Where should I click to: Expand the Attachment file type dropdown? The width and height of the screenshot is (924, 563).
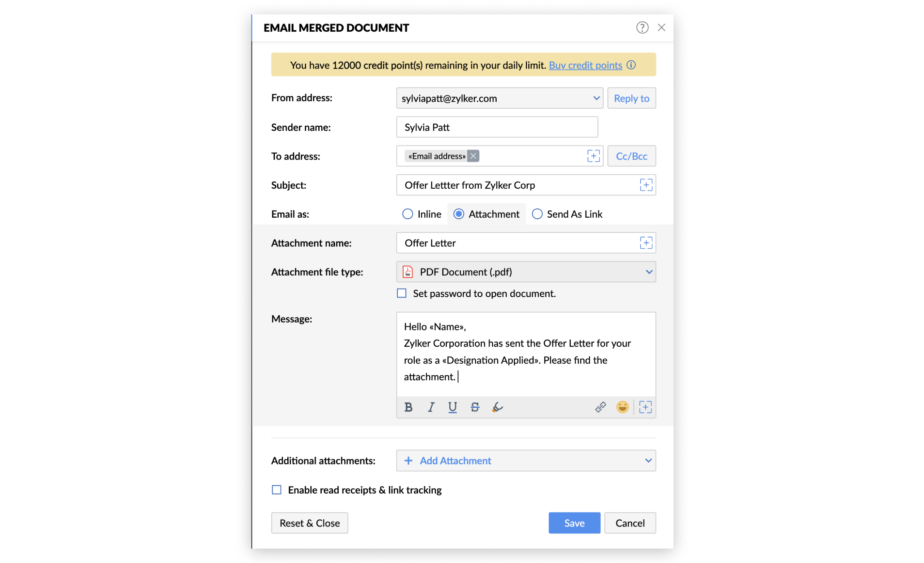tap(526, 272)
